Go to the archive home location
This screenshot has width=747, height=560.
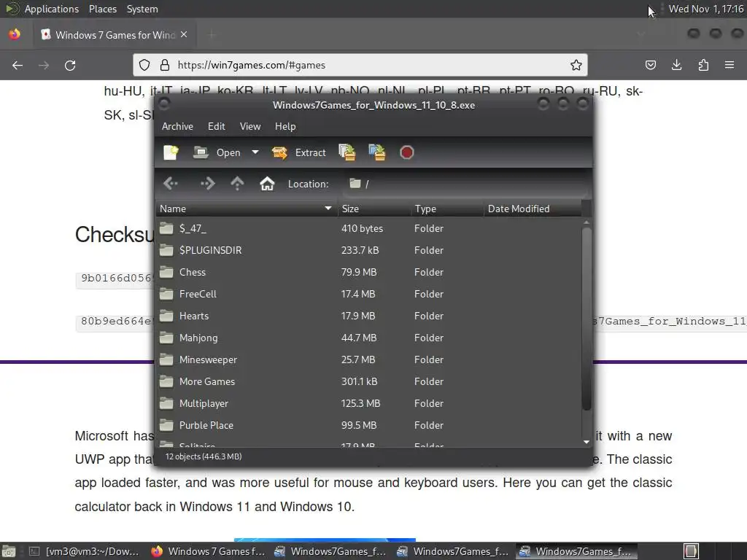point(267,183)
